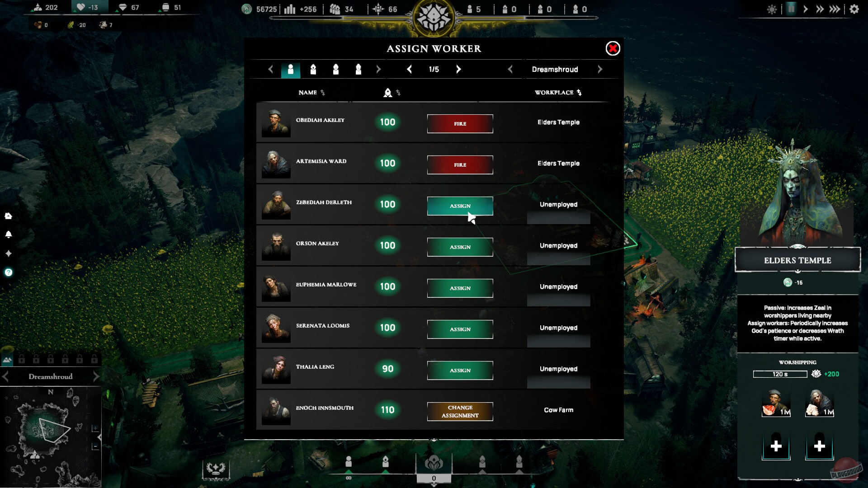Add worker to second empty temple slot
868x488 pixels.
(820, 446)
